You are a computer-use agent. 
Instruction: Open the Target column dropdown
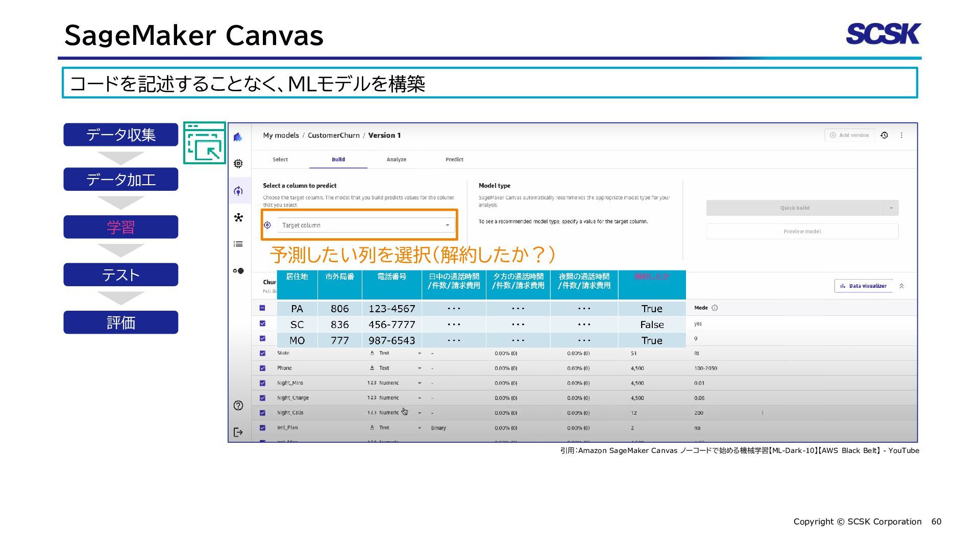pos(366,225)
